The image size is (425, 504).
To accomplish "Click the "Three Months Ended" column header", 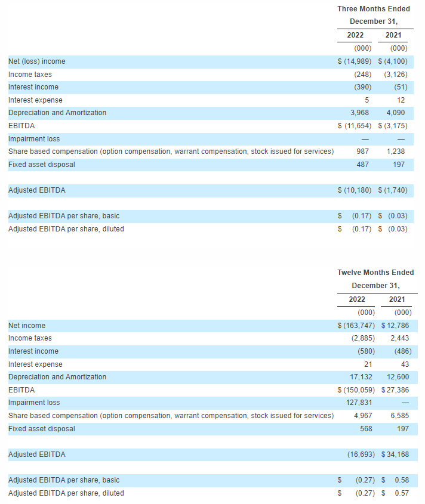I will [x=374, y=9].
